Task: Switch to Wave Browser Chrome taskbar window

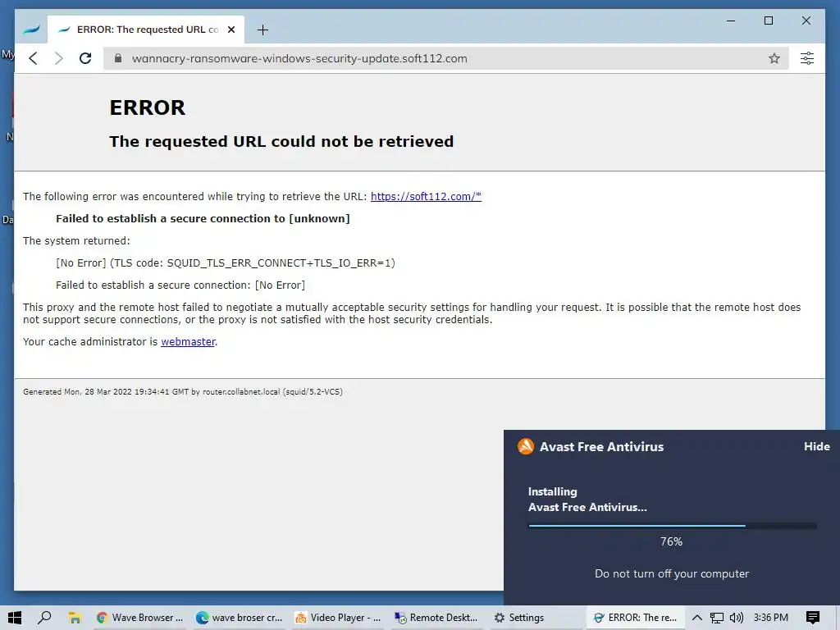Action: (139, 618)
